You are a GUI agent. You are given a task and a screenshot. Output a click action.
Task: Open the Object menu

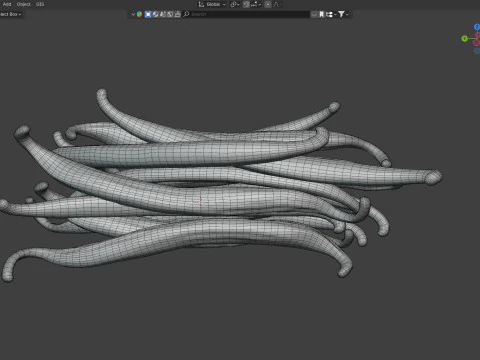click(23, 4)
